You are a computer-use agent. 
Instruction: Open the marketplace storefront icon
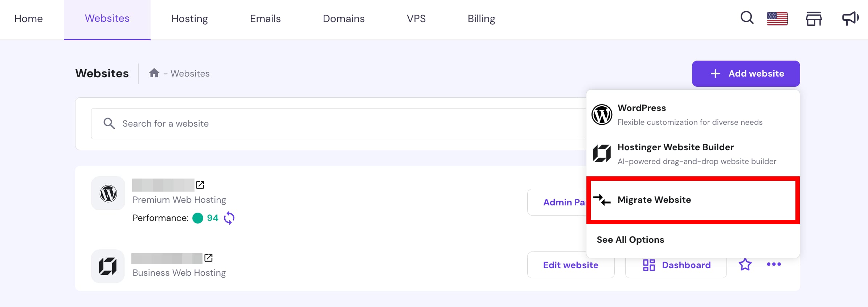click(814, 19)
